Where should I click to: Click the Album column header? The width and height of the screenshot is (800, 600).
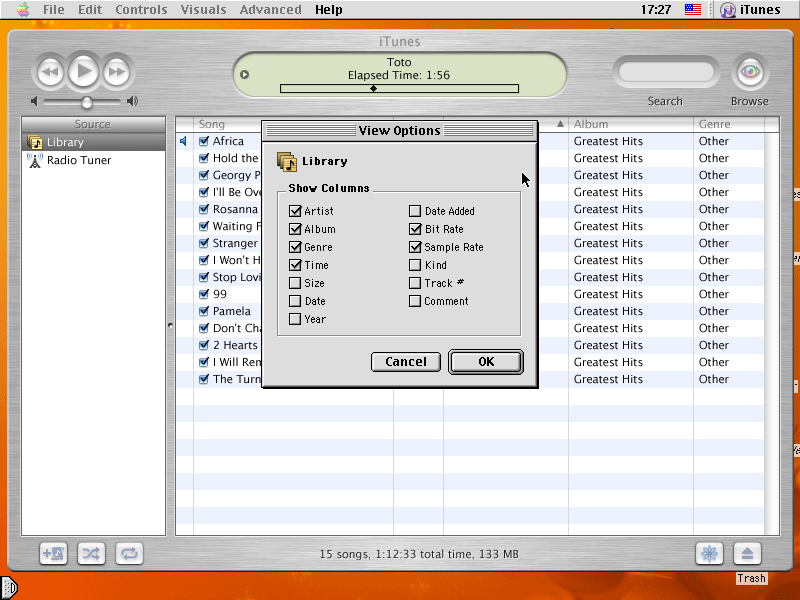[631, 124]
